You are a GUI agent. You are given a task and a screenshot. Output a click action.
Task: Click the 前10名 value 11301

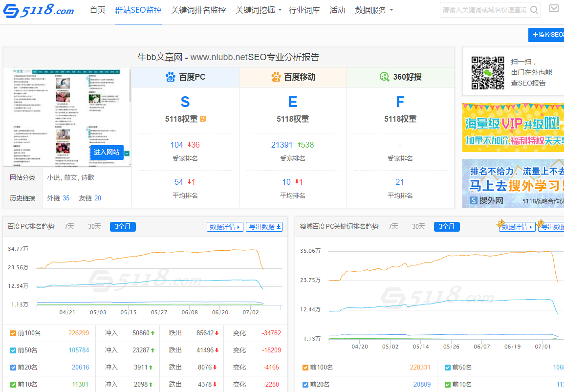80,385
